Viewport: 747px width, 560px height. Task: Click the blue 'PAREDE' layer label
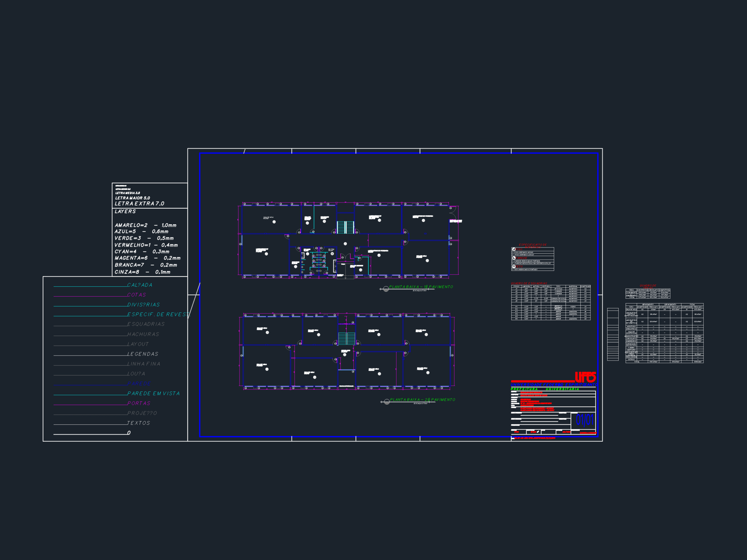click(139, 384)
